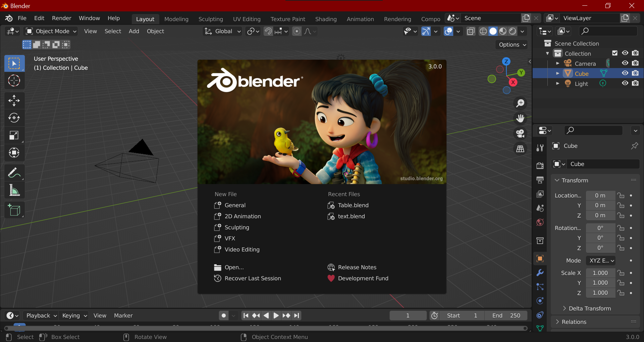This screenshot has width=644, height=342.
Task: Open the Output properties tab
Action: coord(540,180)
